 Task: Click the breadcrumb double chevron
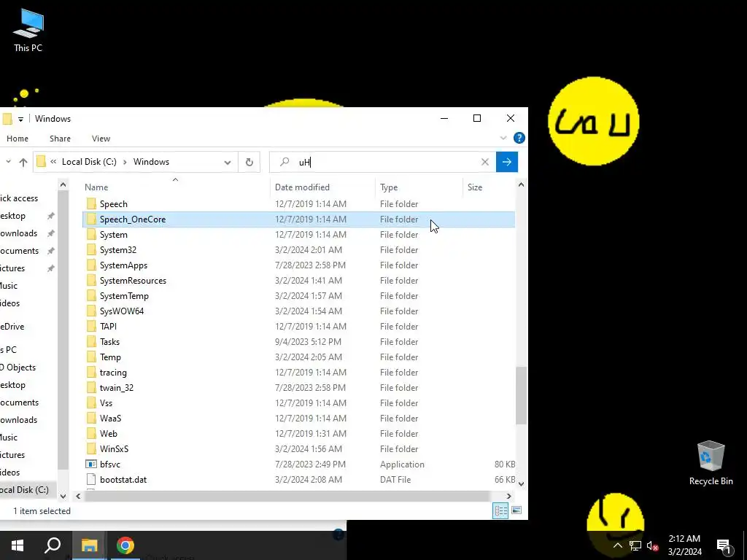coord(53,162)
